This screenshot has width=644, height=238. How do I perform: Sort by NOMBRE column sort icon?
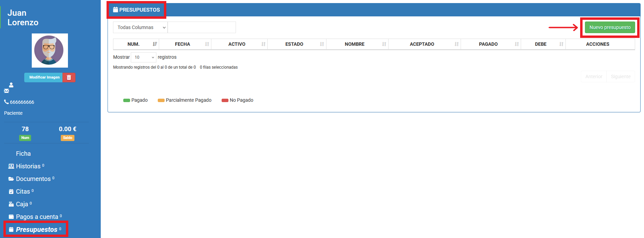384,44
